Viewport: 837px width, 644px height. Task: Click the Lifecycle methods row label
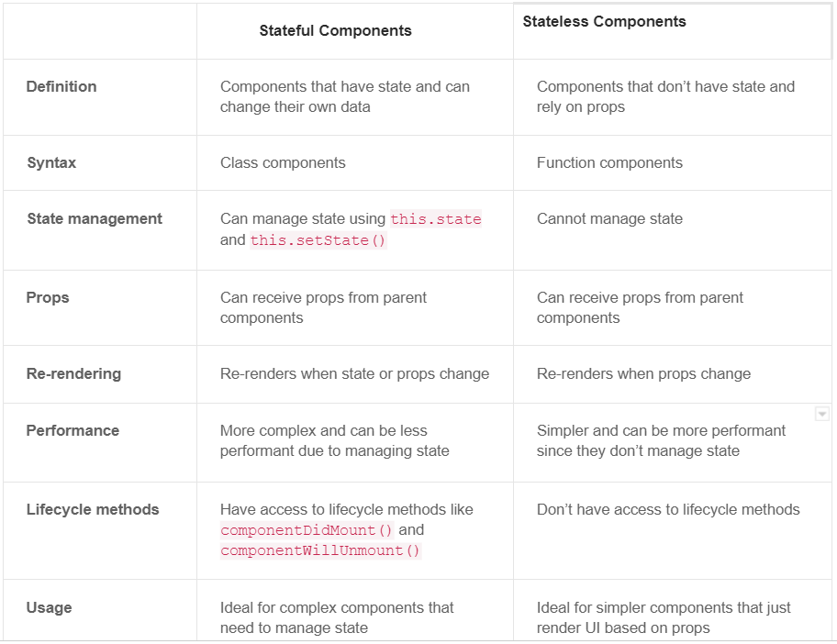pyautogui.click(x=93, y=509)
